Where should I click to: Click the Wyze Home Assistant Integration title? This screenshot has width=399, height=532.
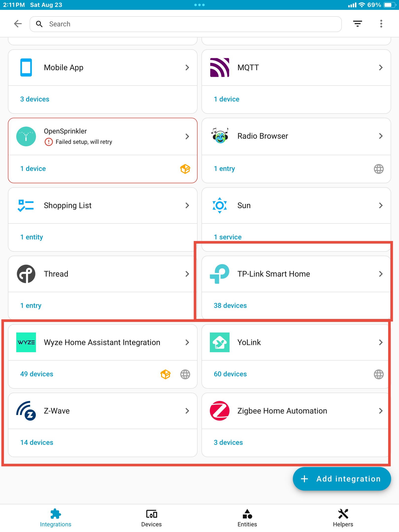point(102,342)
